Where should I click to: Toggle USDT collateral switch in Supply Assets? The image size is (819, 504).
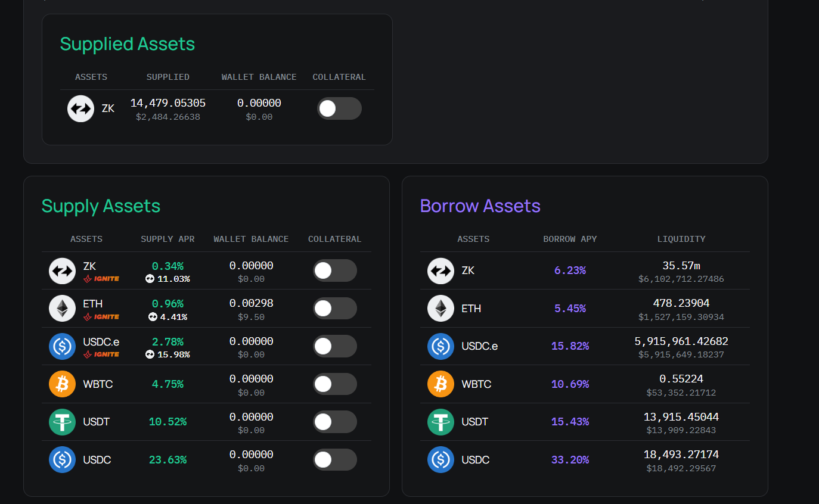(x=335, y=422)
